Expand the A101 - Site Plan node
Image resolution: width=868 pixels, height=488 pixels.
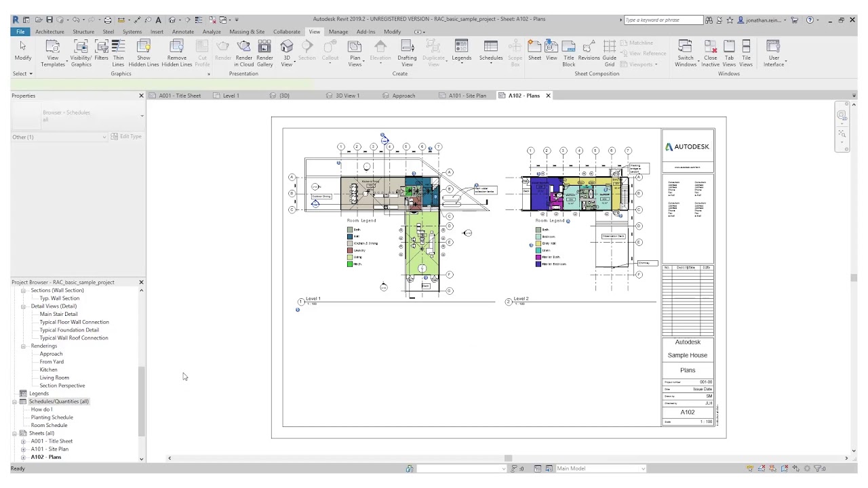(x=23, y=449)
